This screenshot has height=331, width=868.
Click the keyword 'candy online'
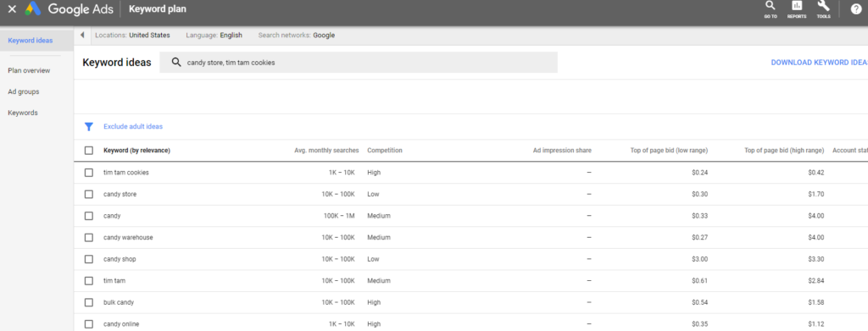121,324
